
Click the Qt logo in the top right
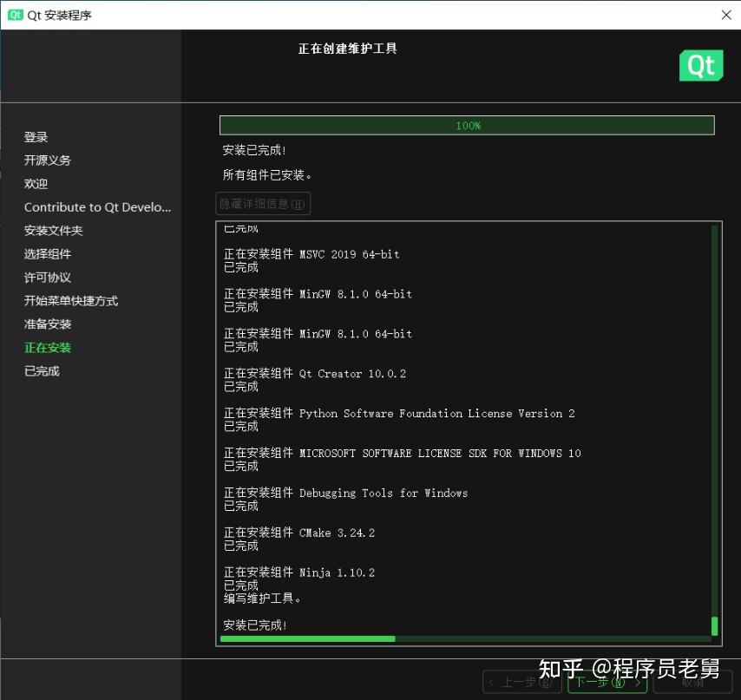coord(701,65)
